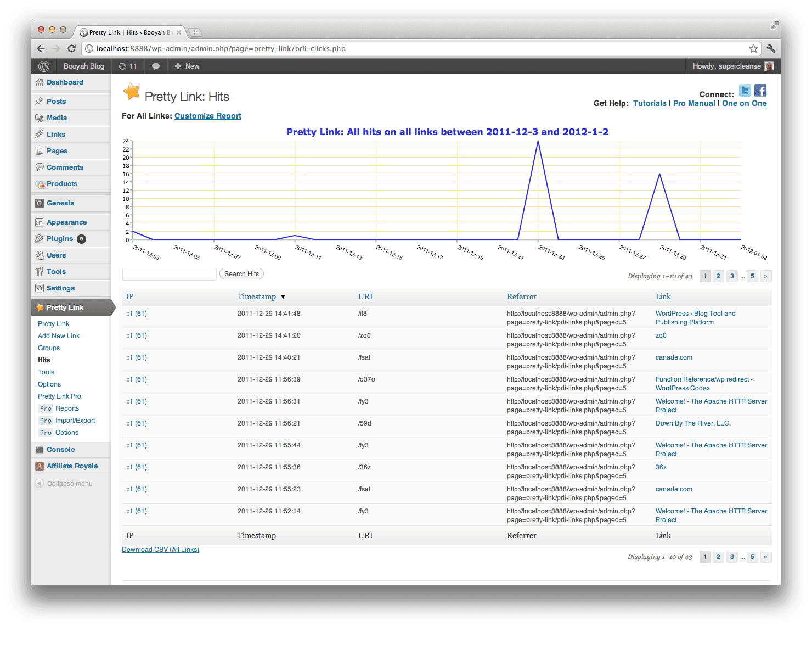Image resolution: width=812 pixels, height=666 pixels.
Task: Click the WordPress logo in admin bar
Action: click(44, 66)
